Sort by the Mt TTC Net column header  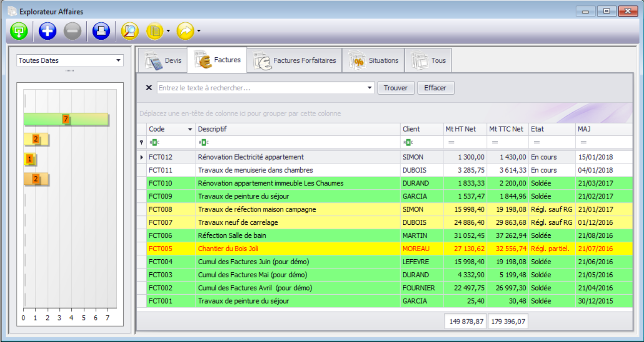click(508, 129)
